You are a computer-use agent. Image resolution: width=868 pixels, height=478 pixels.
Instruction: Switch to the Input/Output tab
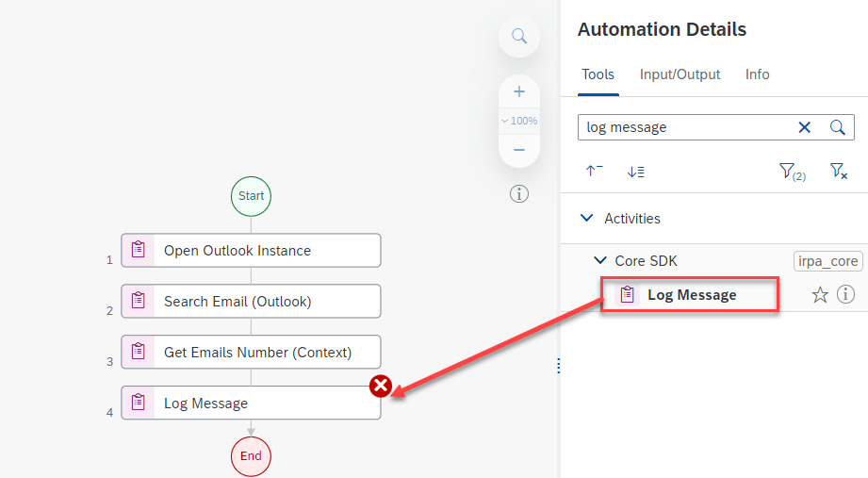[680, 74]
